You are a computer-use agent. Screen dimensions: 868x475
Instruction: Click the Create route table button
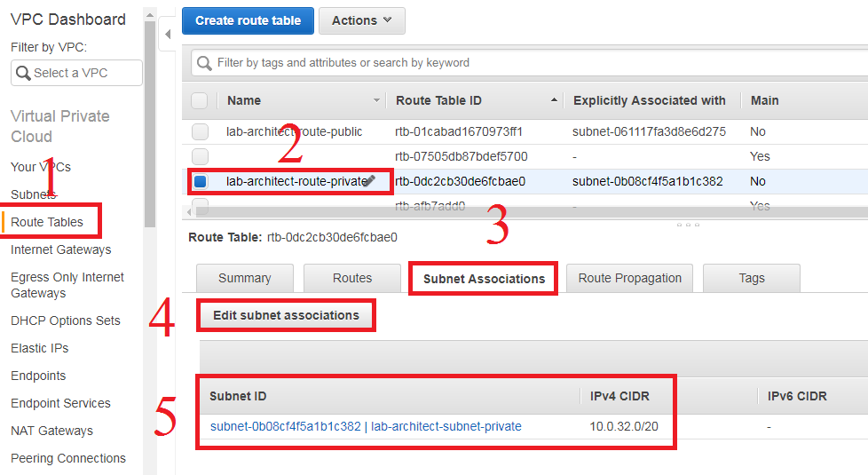coord(248,20)
